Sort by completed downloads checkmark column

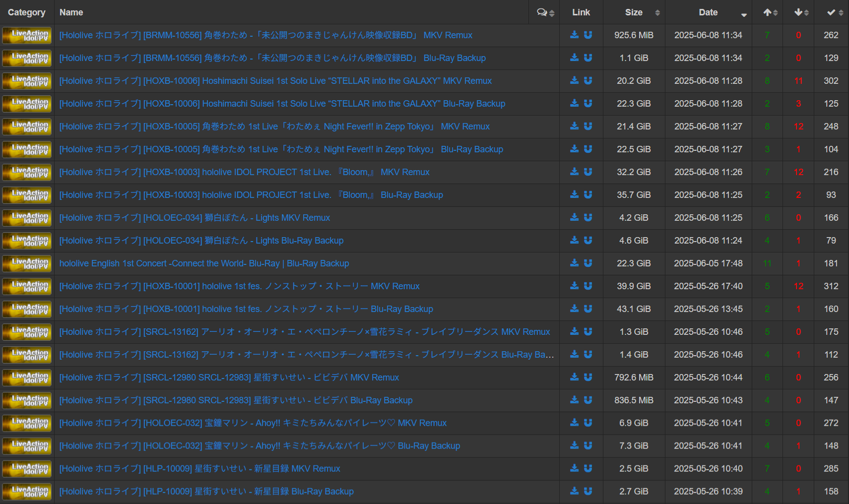tap(831, 12)
